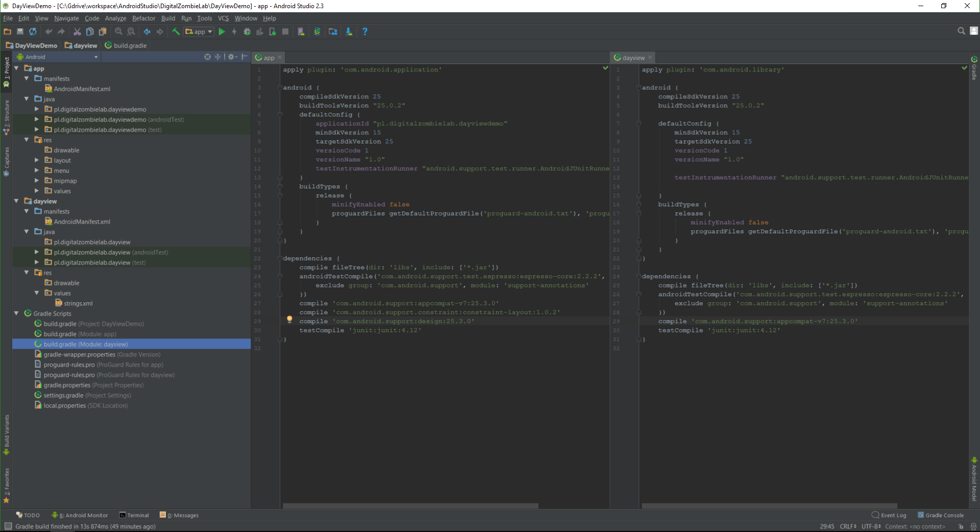
Task: Navigate forward with the right arrow icon
Action: click(x=160, y=32)
